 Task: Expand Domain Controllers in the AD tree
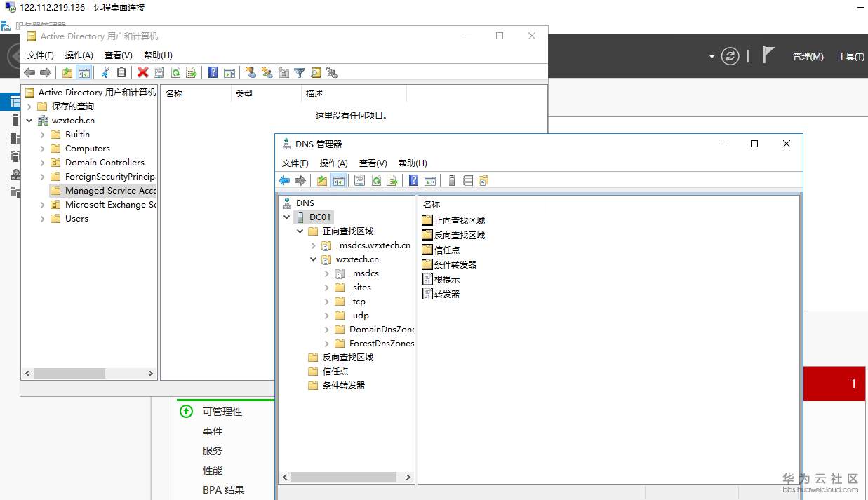point(42,162)
